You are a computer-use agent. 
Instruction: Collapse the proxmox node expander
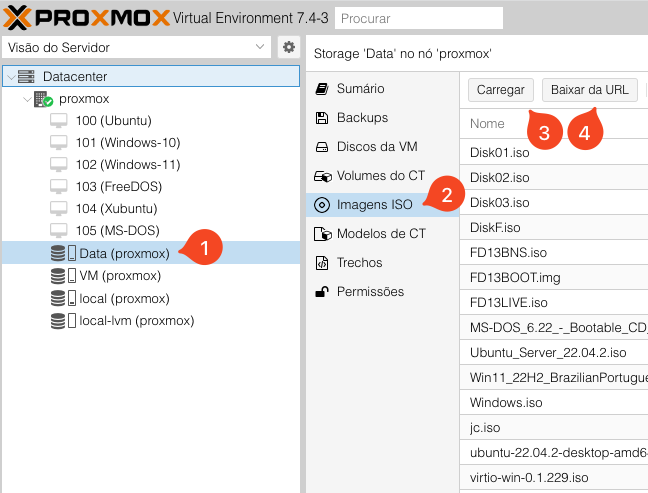tap(26, 99)
